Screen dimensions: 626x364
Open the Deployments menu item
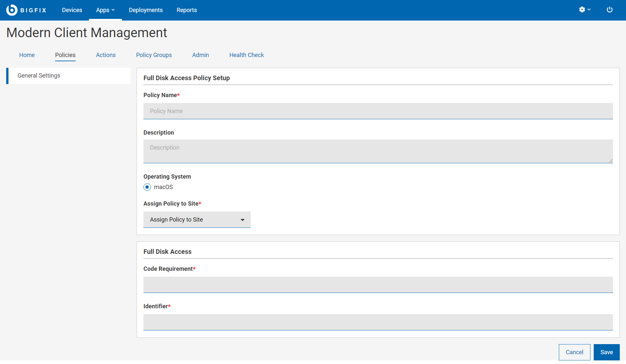click(146, 10)
